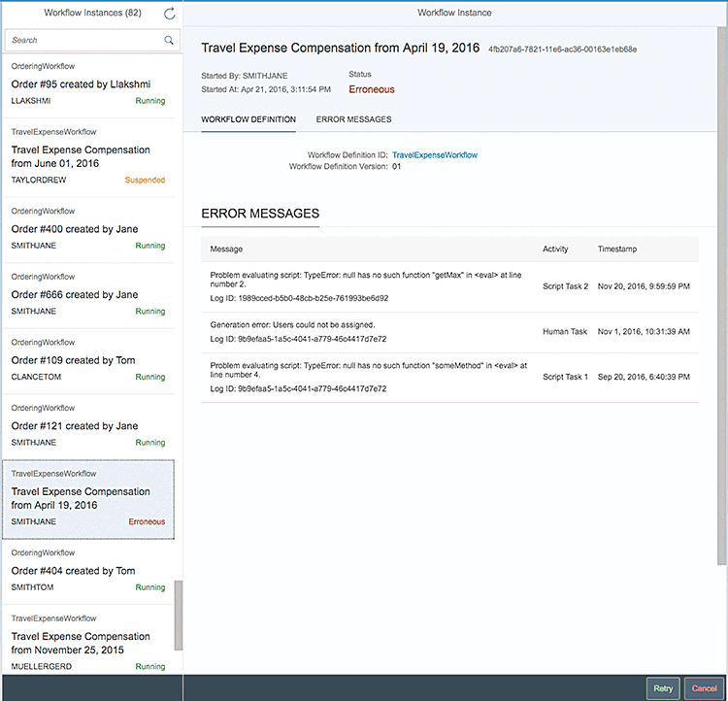Switch to the Error Messages tab

point(353,119)
